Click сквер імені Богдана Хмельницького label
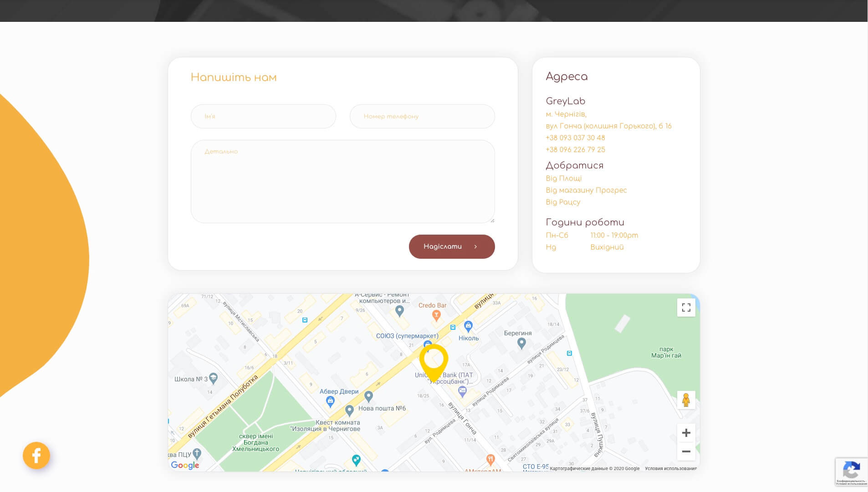 [255, 442]
